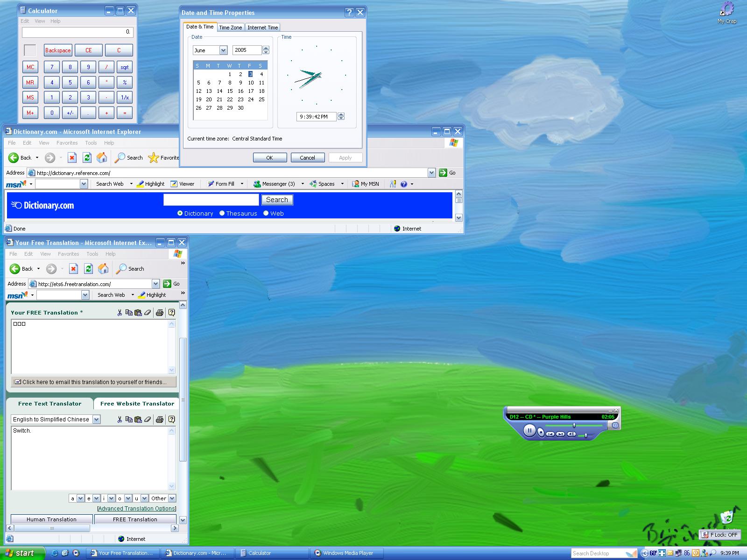This screenshot has height=560, width=747.
Task: Click the Media Player seek slider
Action: [574, 426]
